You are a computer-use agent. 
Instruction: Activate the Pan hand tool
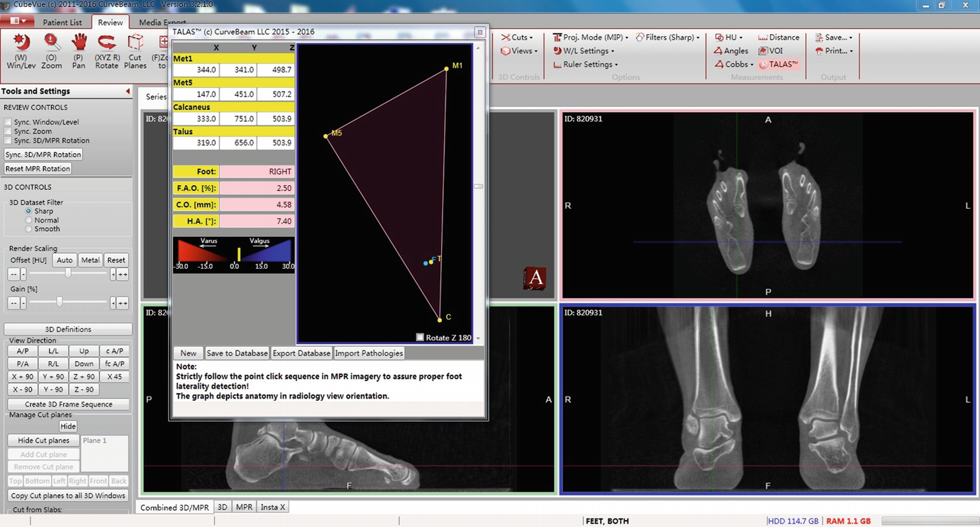click(x=78, y=50)
